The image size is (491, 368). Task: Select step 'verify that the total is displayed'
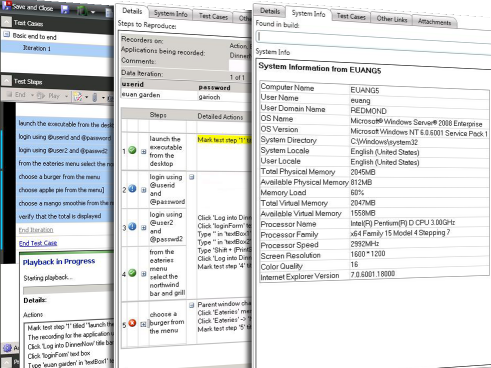coord(65,216)
